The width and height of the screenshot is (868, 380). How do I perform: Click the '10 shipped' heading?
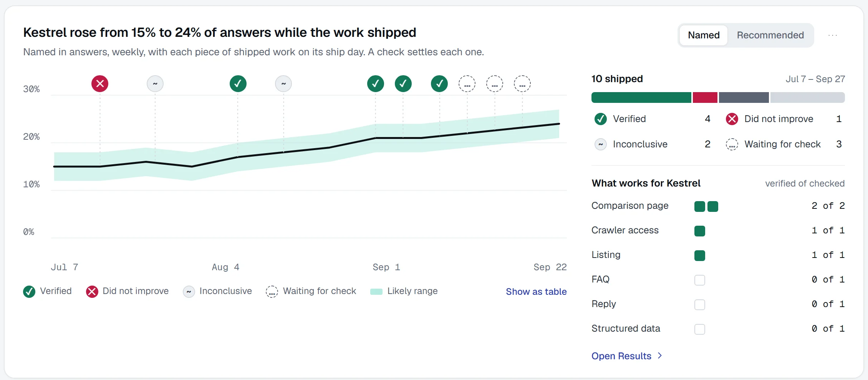(617, 79)
